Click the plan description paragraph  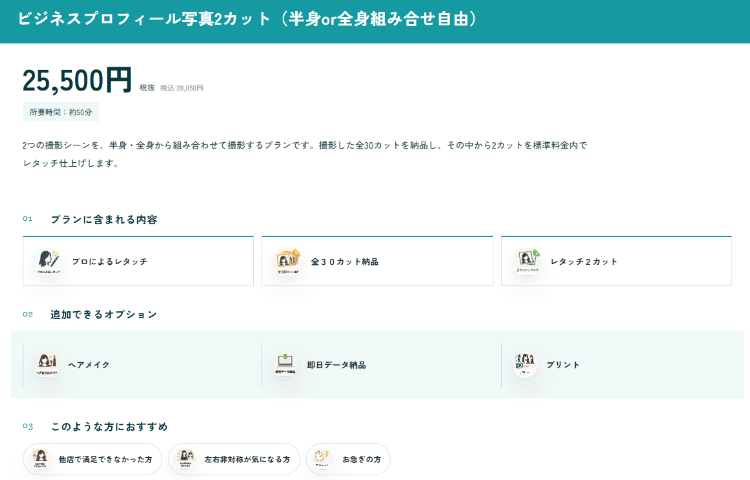(x=305, y=154)
